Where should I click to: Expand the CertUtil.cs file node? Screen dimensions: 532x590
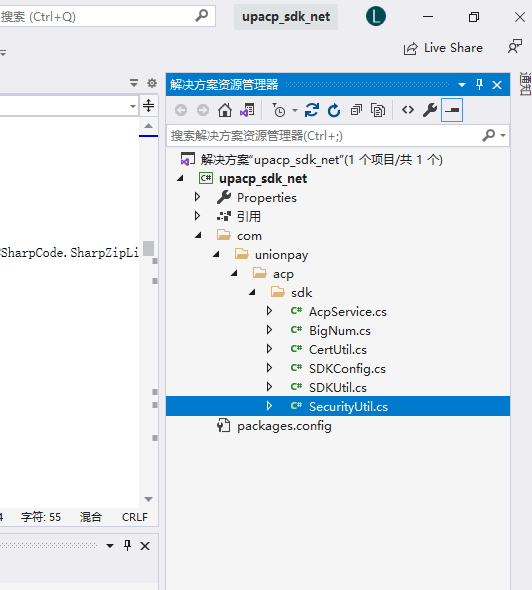pos(269,348)
